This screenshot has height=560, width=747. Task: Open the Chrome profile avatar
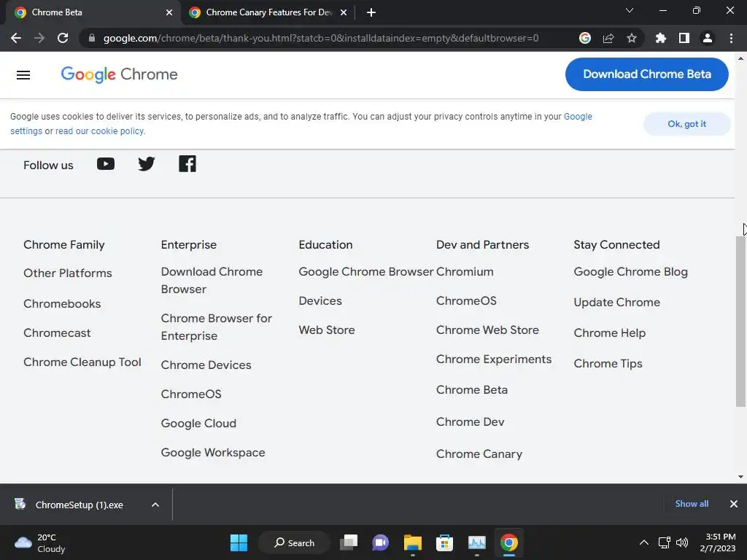(x=708, y=38)
